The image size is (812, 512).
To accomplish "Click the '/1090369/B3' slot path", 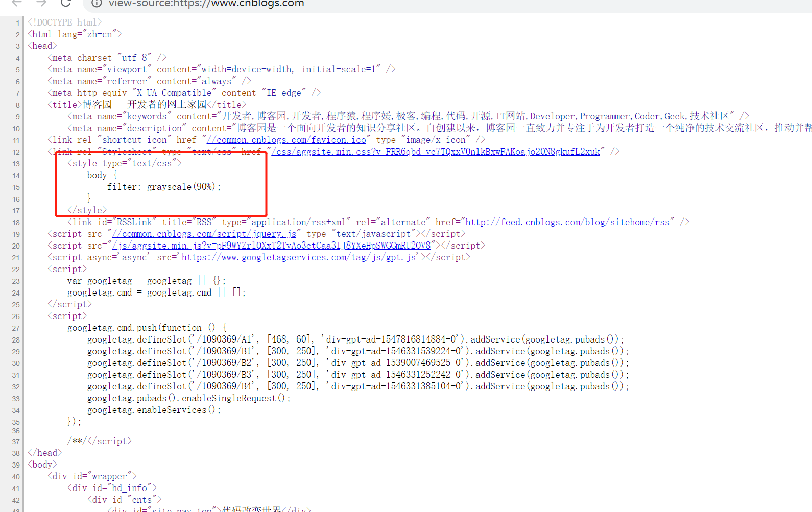I will (x=224, y=375).
